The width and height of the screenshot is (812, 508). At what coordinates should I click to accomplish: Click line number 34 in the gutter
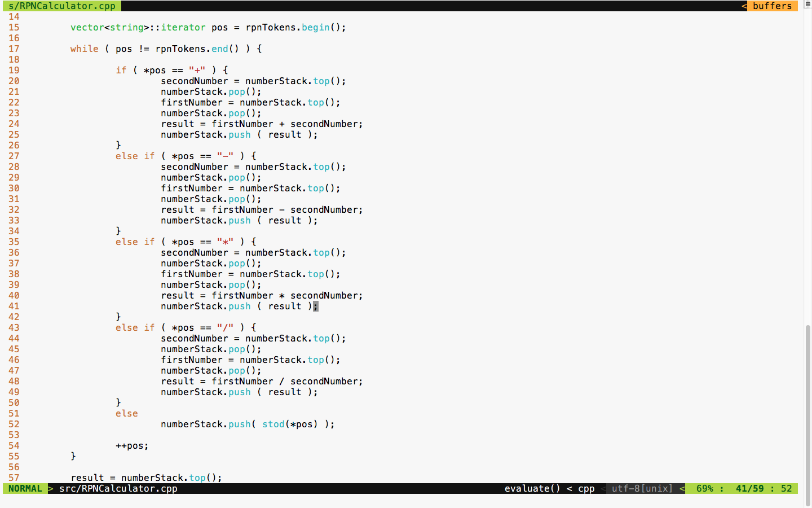point(14,231)
